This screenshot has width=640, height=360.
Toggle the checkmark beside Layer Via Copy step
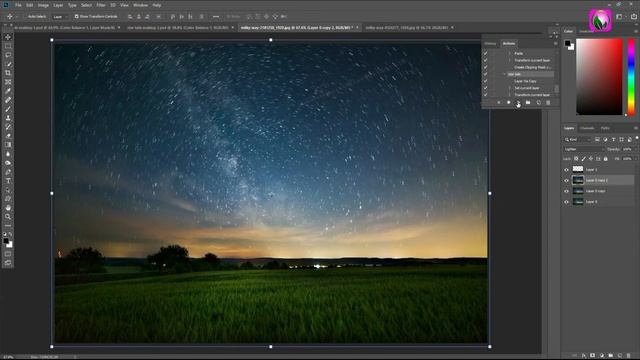(x=485, y=81)
